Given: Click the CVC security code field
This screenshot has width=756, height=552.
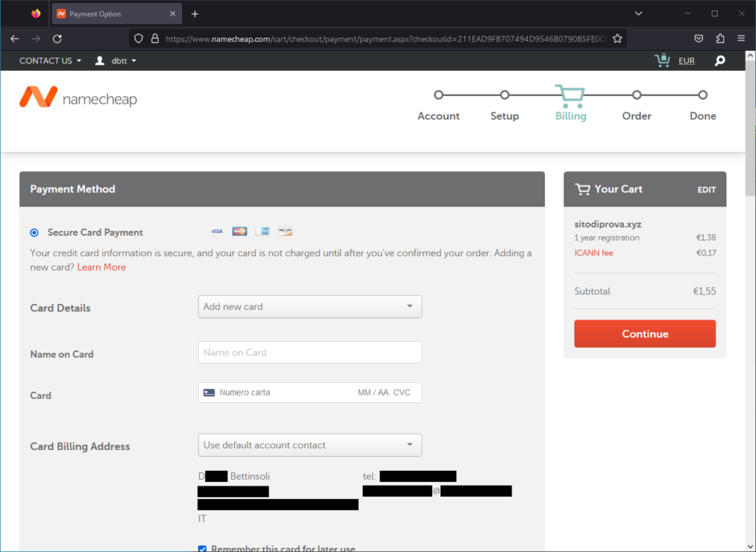Looking at the screenshot, I should (x=402, y=393).
